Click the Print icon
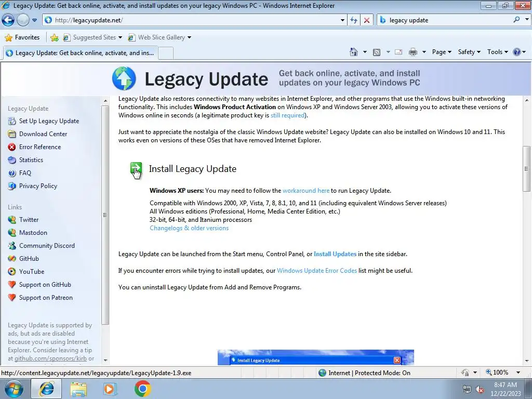The height and width of the screenshot is (399, 532). [413, 52]
